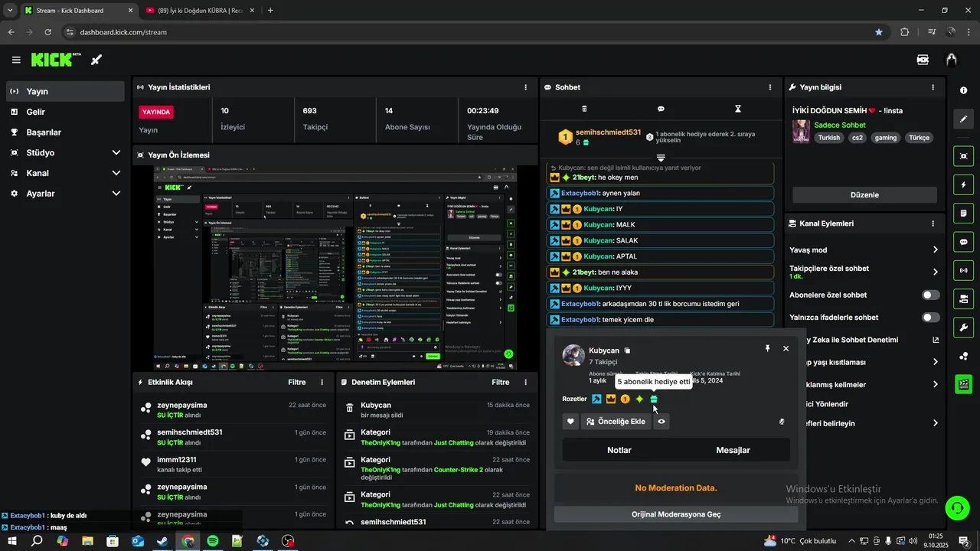Click the info icon in right sidebar
980x551 pixels.
[x=963, y=90]
